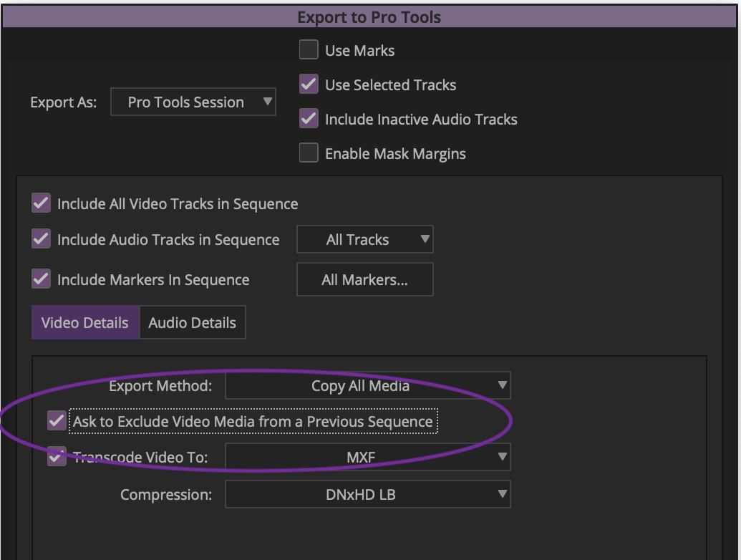The width and height of the screenshot is (741, 560).
Task: Open Export Method dropdown showing Copy All Media
Action: 367,386
